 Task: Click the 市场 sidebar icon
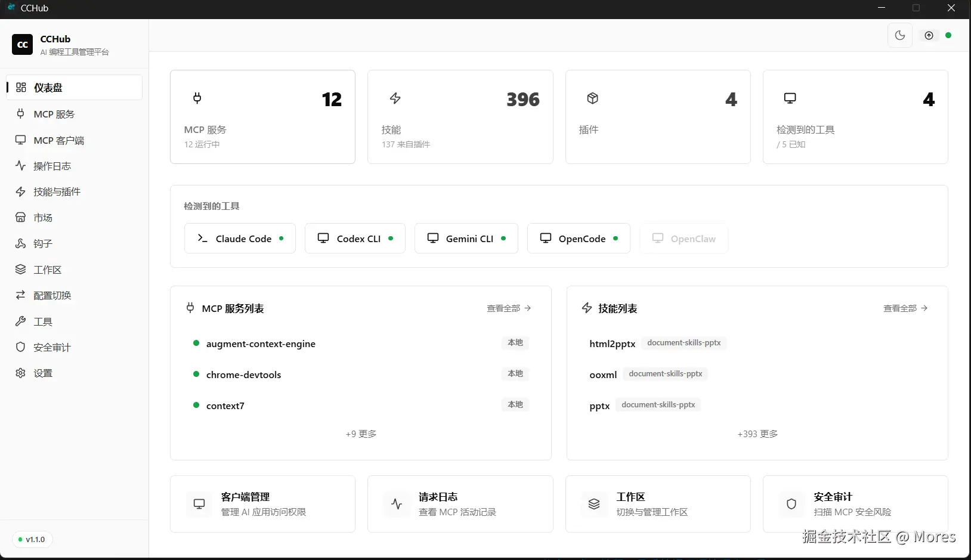click(20, 218)
